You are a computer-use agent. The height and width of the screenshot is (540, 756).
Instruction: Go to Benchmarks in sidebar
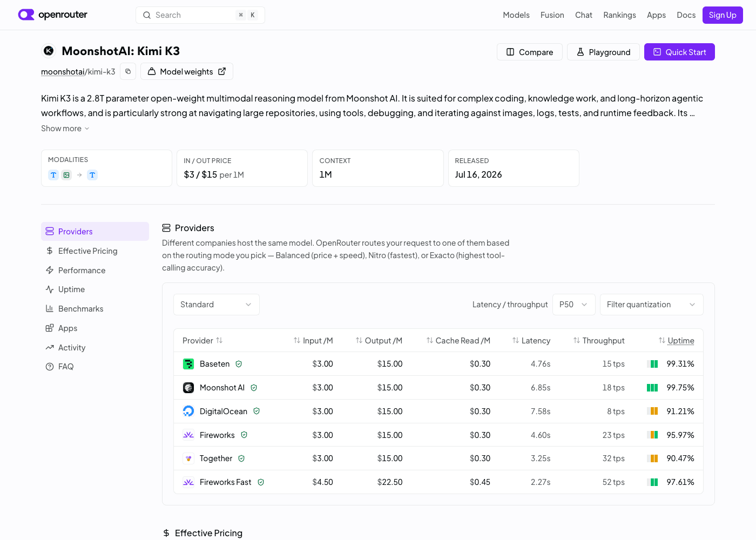[95, 309]
